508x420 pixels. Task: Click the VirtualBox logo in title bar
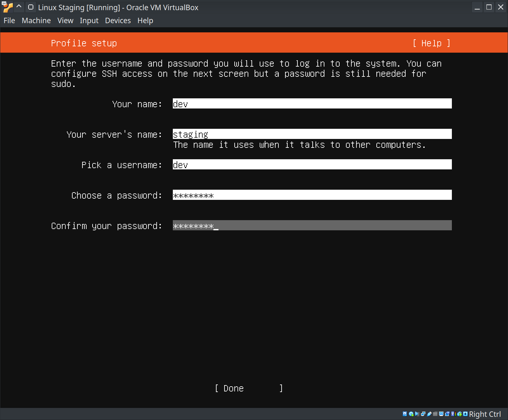[x=7, y=7]
